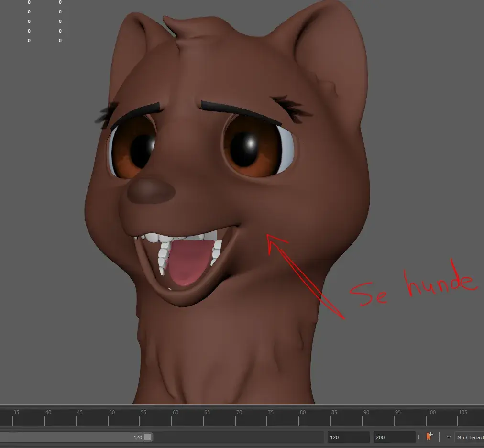Open the dropdown arrow beside the character set field

pos(449,437)
